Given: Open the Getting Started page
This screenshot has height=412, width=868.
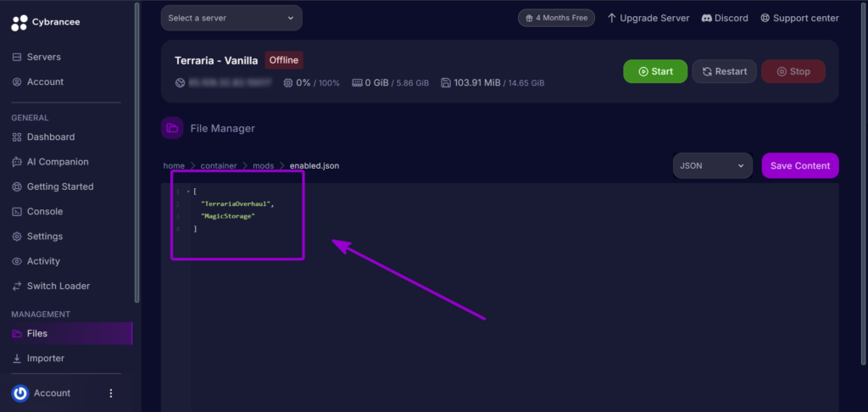Looking at the screenshot, I should (60, 187).
